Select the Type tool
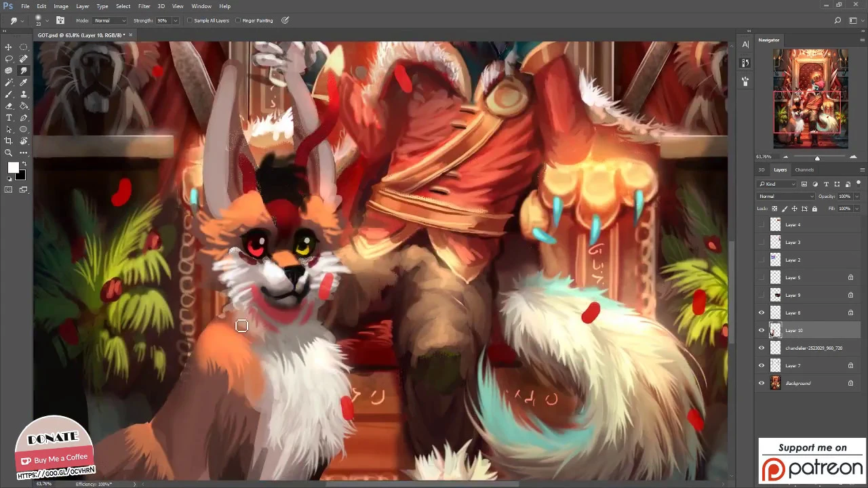The height and width of the screenshot is (488, 868). point(9,118)
